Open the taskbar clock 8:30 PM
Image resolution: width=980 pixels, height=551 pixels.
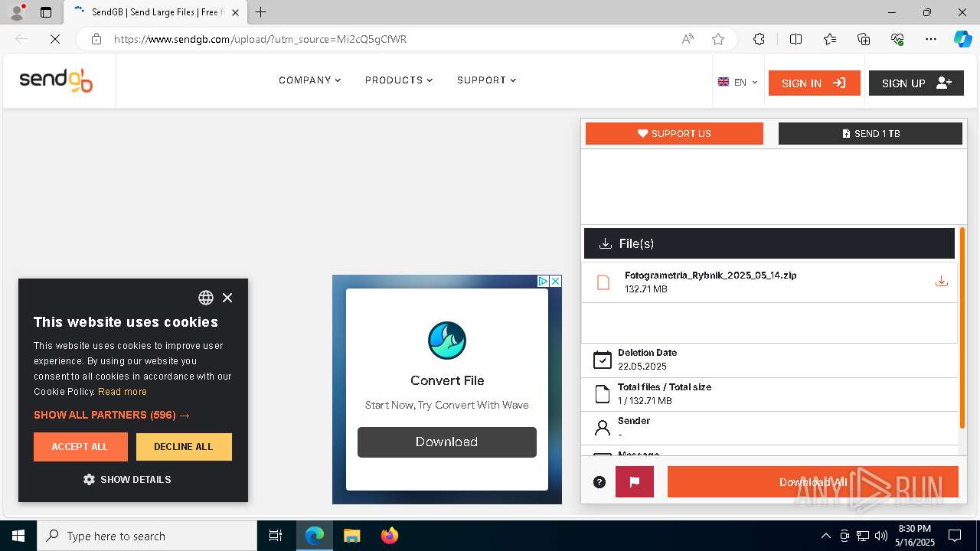coord(915,536)
